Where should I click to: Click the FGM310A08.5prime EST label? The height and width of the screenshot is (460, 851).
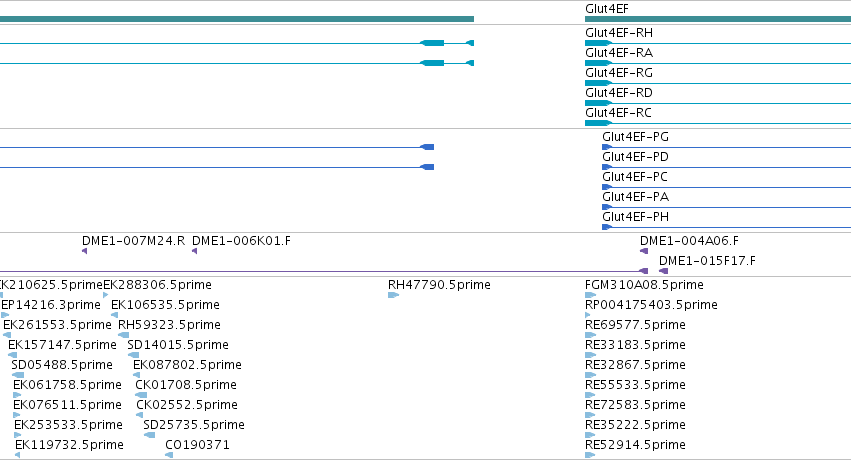point(644,285)
